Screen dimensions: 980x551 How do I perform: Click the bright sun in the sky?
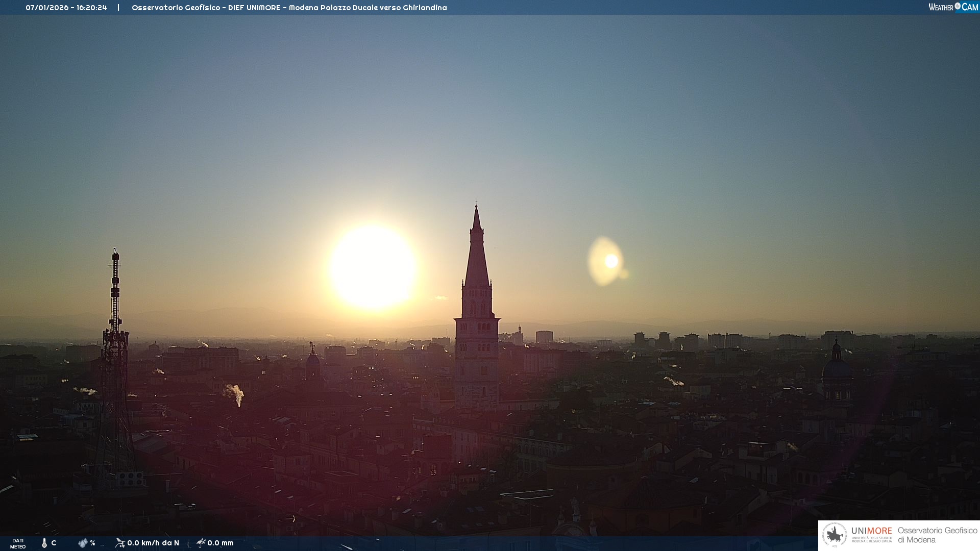(373, 267)
